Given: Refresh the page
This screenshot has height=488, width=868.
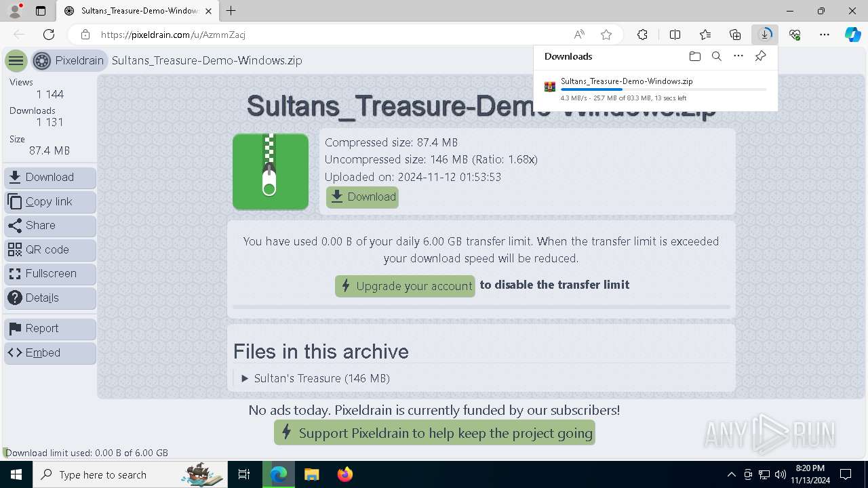Looking at the screenshot, I should click(x=49, y=35).
